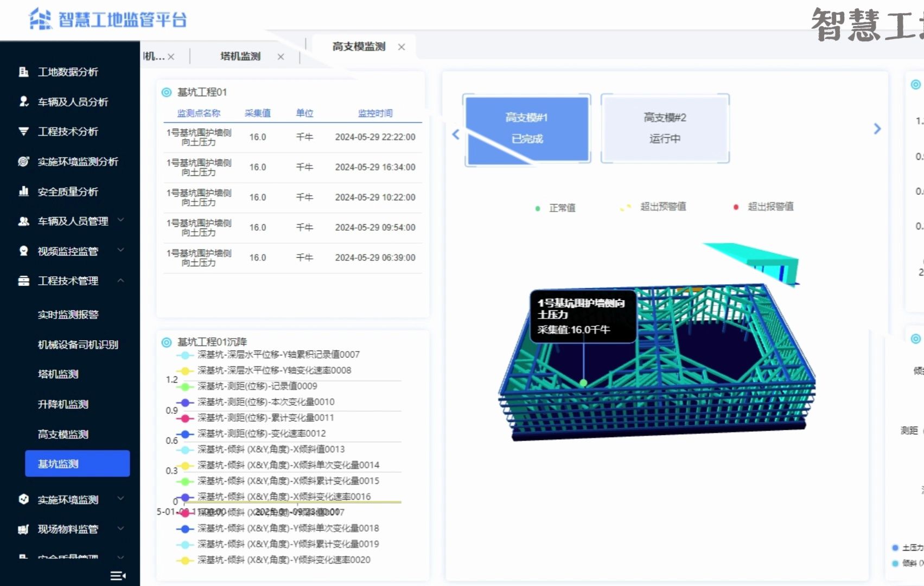The image size is (924, 586).
Task: Click the 工程技术分析 funnel icon
Action: click(23, 131)
